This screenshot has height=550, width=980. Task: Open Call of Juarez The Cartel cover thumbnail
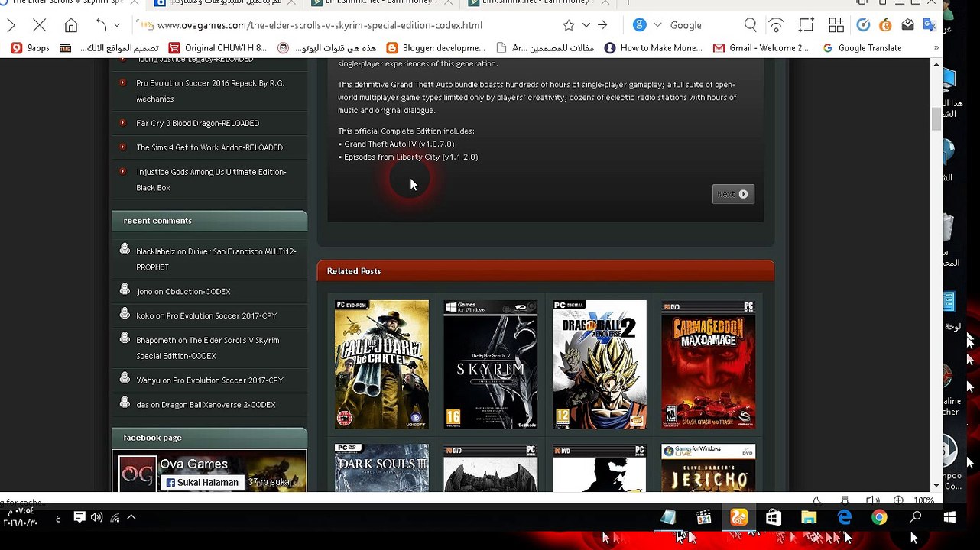pyautogui.click(x=381, y=364)
